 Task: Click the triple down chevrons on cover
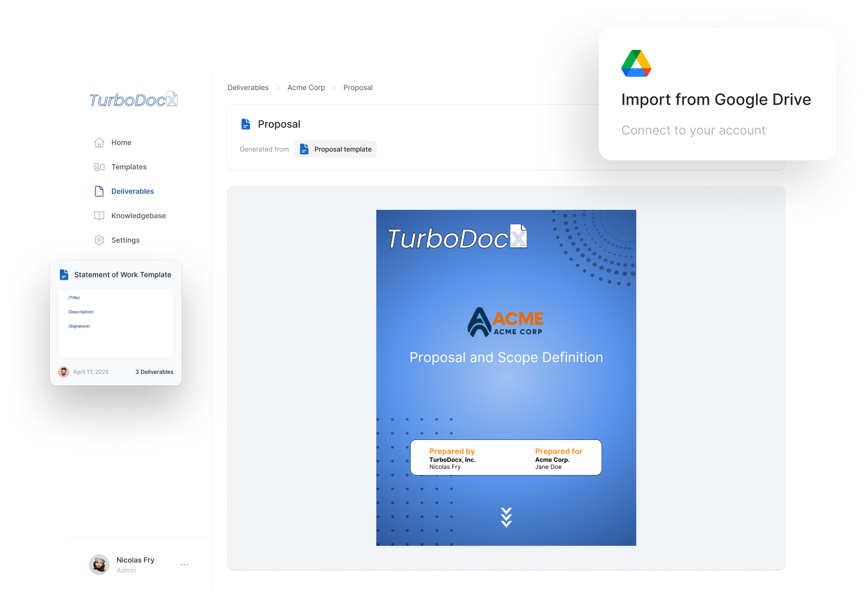[x=506, y=517]
